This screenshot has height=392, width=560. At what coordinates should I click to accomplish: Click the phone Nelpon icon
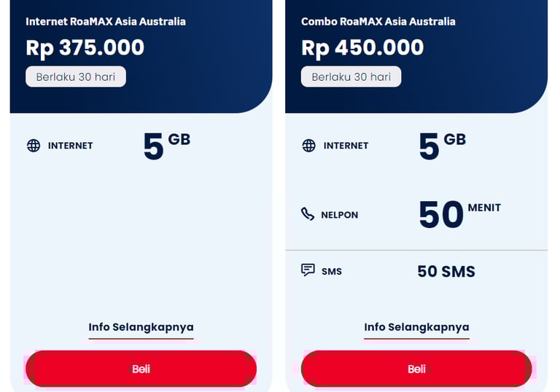coord(308,213)
